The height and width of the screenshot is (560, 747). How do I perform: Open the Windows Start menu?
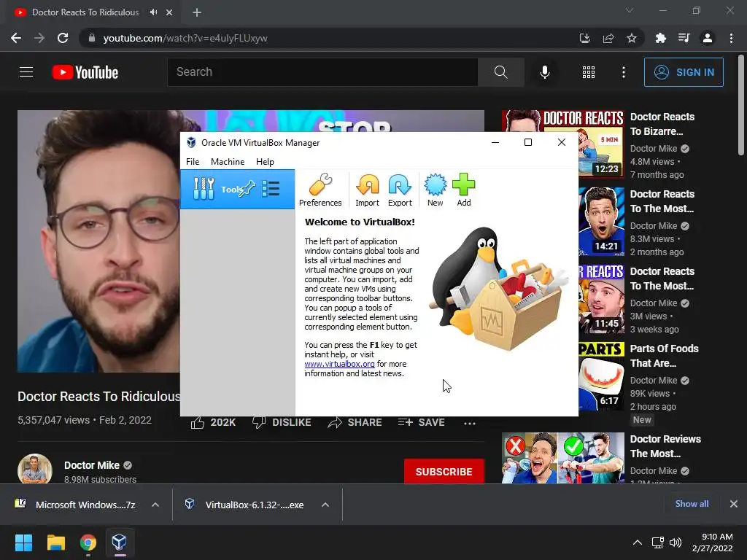coord(23,542)
